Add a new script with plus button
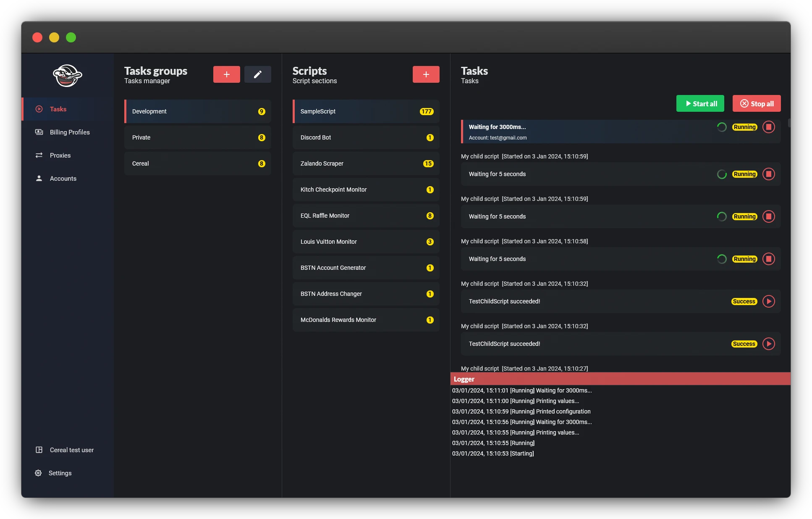The image size is (812, 519). tap(426, 74)
